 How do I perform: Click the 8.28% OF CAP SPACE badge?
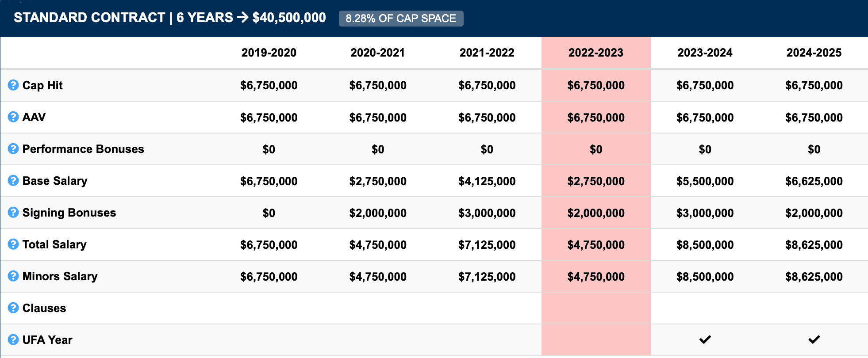pyautogui.click(x=401, y=19)
